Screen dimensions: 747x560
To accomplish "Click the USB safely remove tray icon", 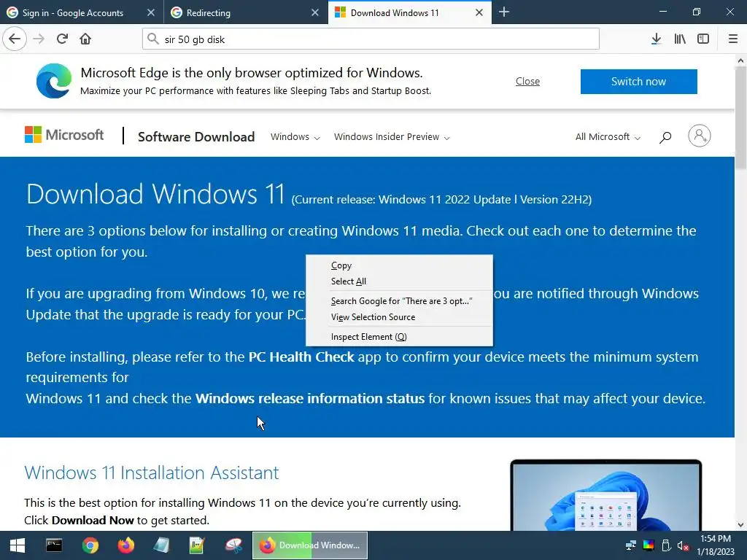I will pyautogui.click(x=667, y=545).
